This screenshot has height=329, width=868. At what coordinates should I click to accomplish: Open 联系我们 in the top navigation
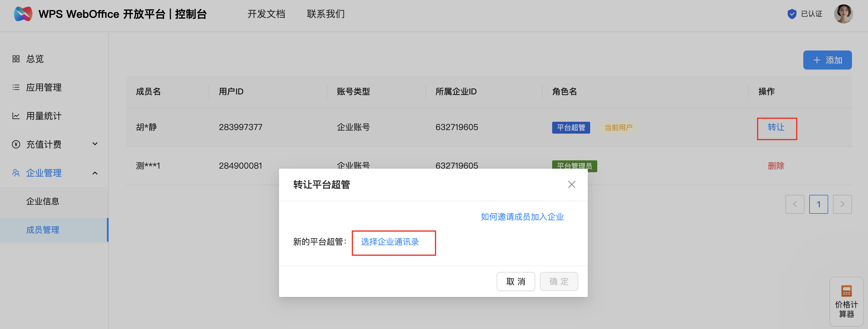[x=325, y=14]
